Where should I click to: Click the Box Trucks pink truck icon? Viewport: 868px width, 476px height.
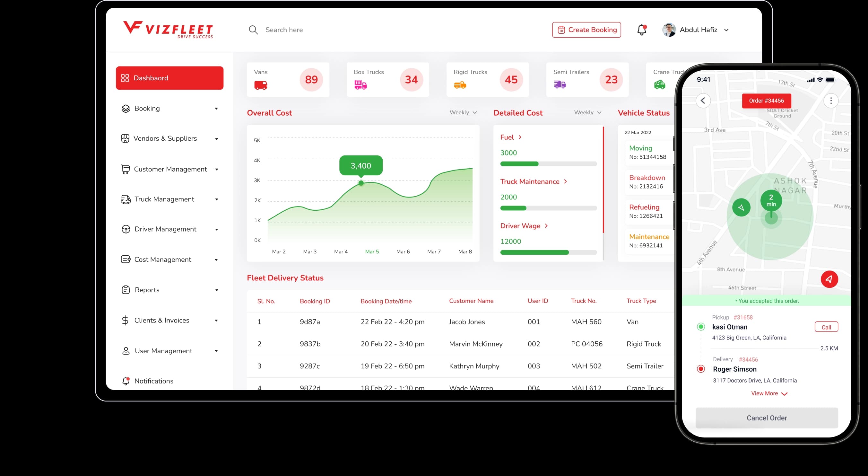point(360,84)
